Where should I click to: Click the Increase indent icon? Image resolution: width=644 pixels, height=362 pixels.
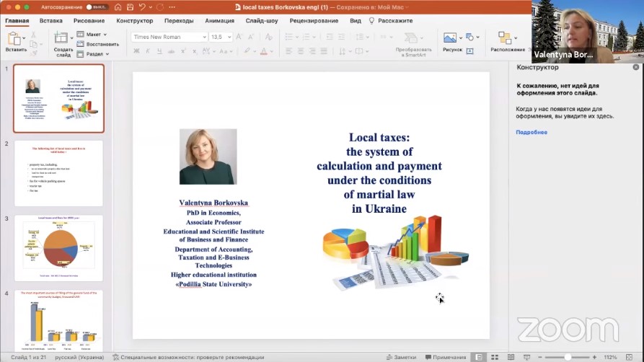click(x=341, y=37)
